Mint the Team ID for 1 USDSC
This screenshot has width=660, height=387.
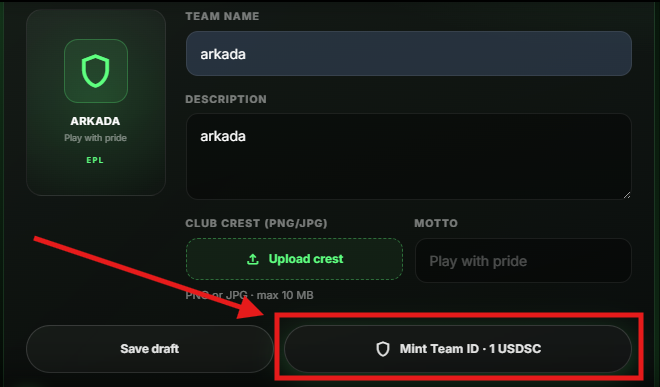[458, 349]
